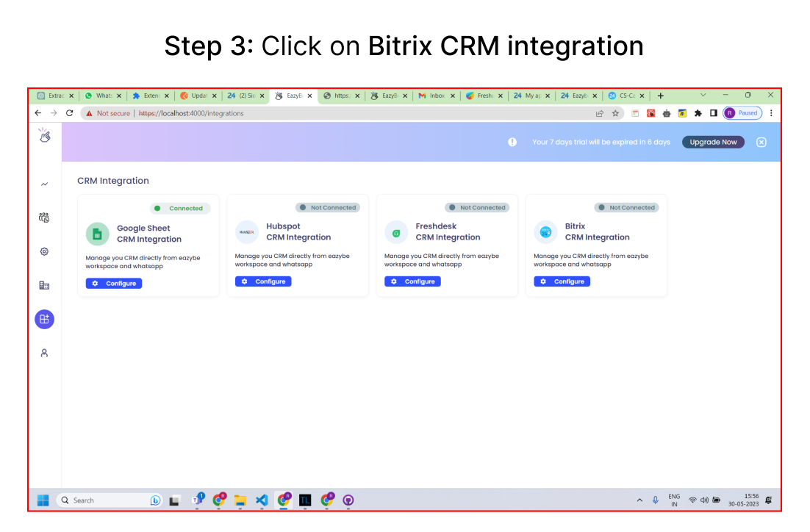
Task: Open Task View on the taskbar
Action: pos(174,500)
